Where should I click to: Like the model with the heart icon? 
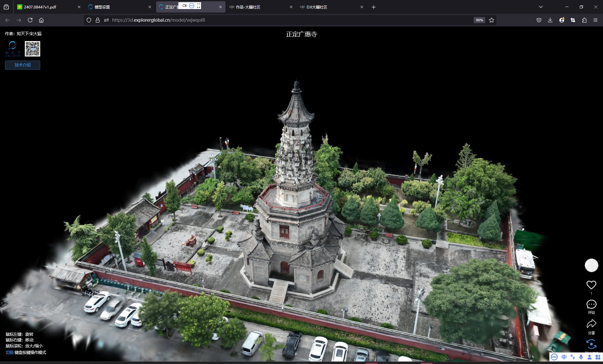click(x=591, y=285)
